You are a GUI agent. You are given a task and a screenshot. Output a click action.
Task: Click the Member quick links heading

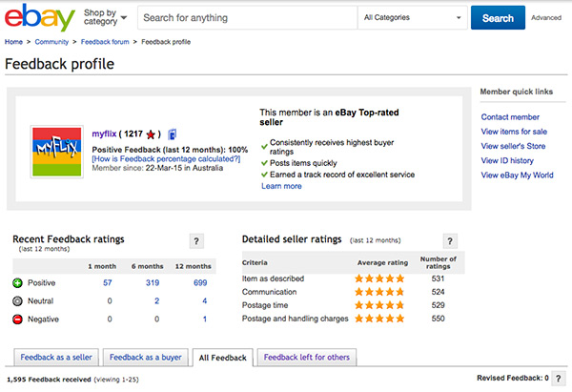coord(516,92)
